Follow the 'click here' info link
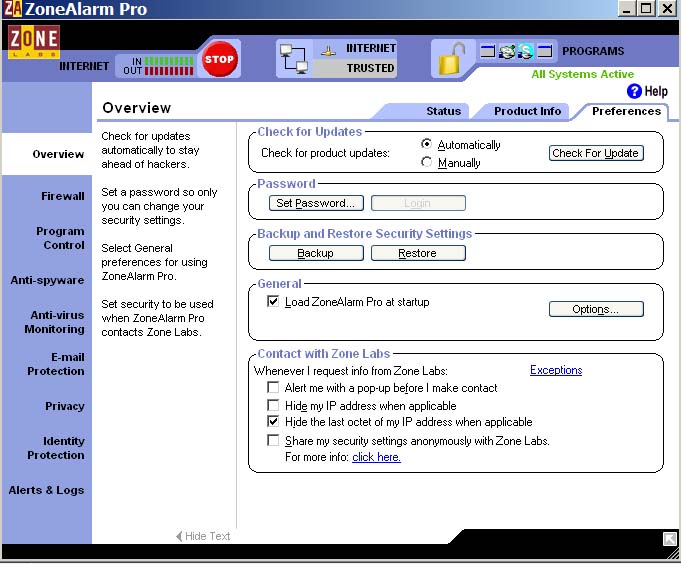Image resolution: width=681 pixels, height=564 pixels. (376, 457)
